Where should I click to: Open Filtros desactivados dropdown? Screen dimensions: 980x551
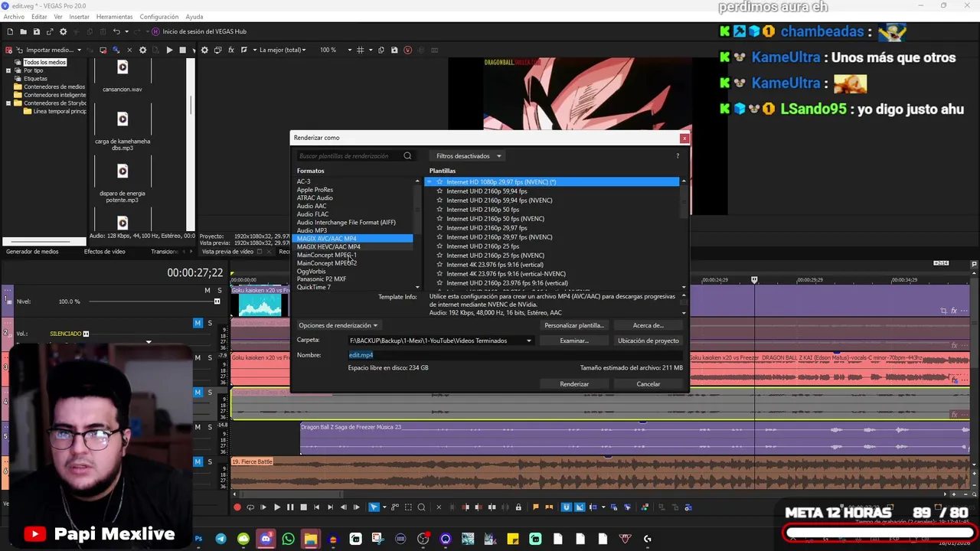(469, 156)
